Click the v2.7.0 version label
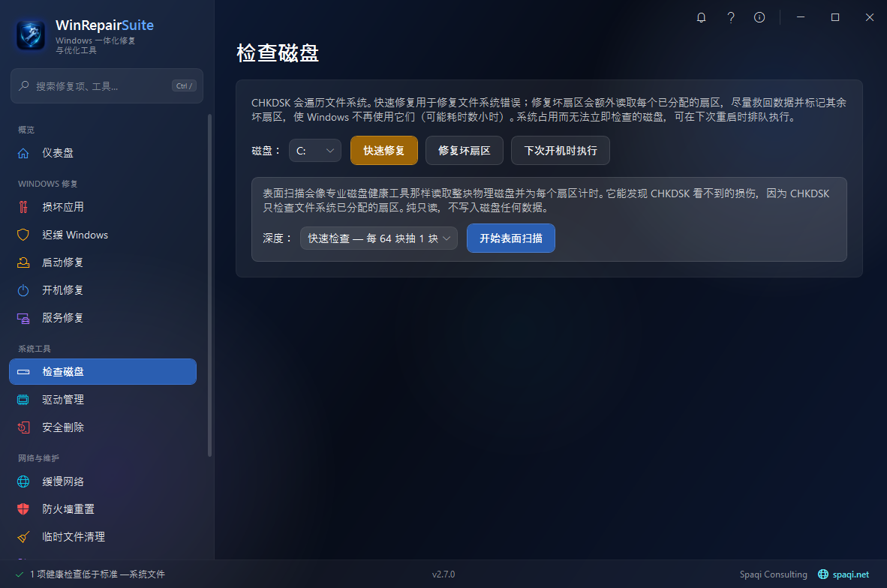This screenshot has width=887, height=588. (443, 574)
